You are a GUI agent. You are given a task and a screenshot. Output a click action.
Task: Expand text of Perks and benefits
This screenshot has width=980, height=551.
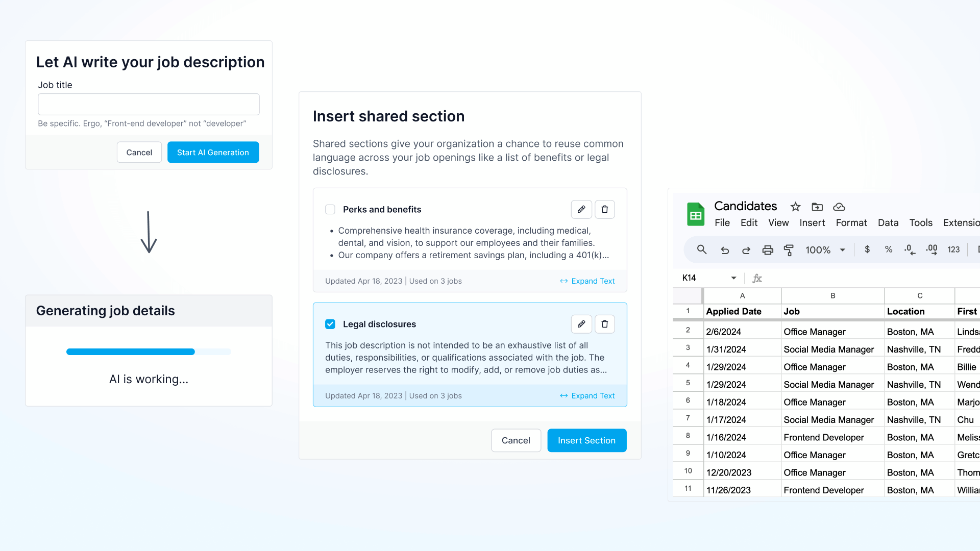587,281
